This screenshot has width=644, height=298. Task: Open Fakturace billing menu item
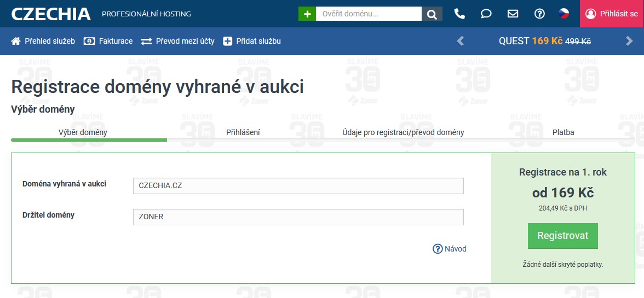[108, 41]
